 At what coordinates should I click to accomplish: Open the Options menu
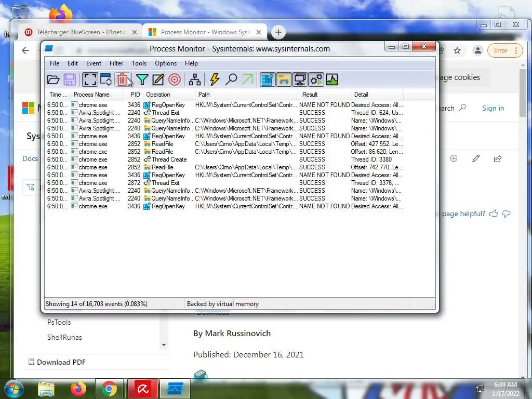pos(166,63)
